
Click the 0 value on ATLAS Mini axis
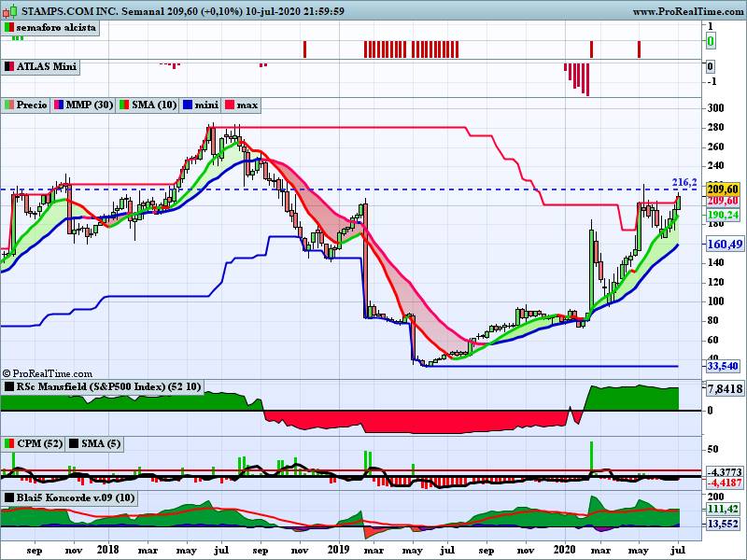[710, 66]
